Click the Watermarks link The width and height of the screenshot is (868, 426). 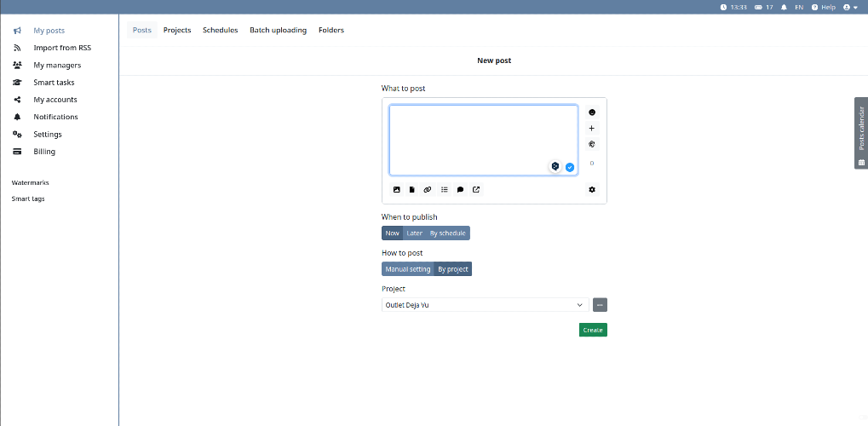pos(31,182)
